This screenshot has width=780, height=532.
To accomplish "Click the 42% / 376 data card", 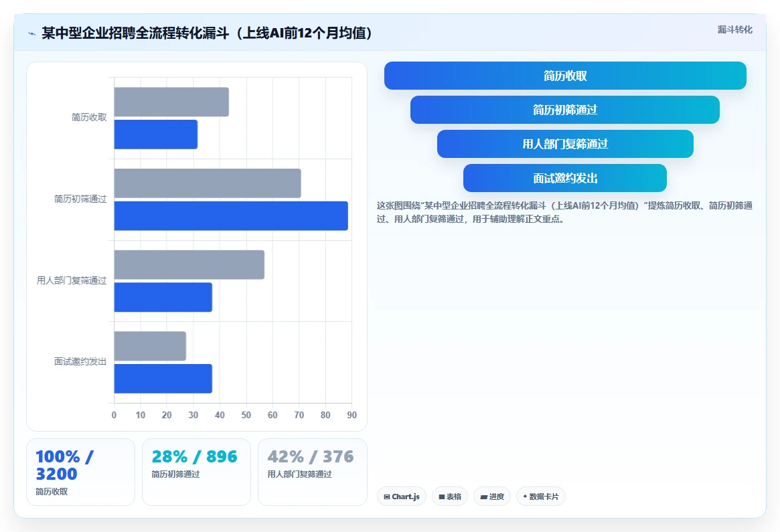I will pos(313,472).
